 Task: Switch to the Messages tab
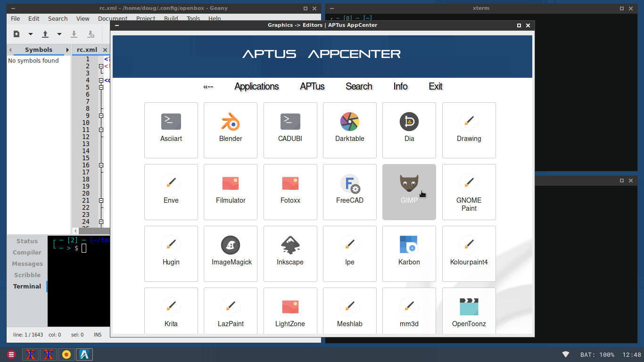27,263
